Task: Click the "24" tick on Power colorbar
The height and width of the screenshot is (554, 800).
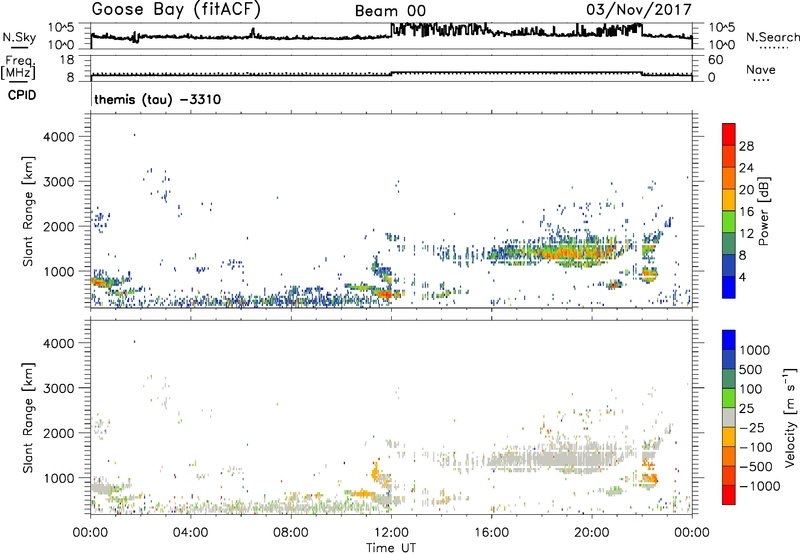Action: (746, 168)
